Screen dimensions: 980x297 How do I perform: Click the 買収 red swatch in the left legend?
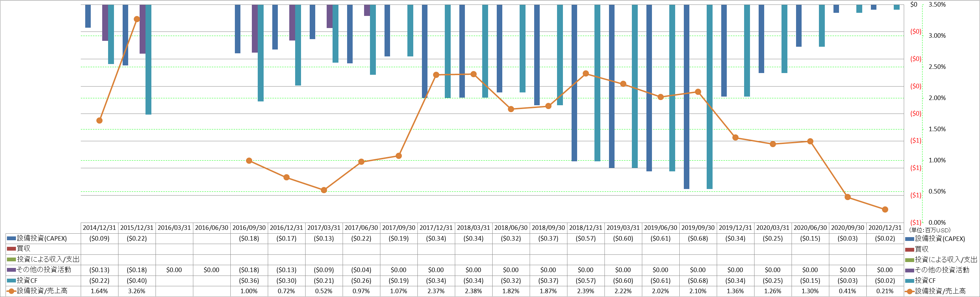[11, 249]
